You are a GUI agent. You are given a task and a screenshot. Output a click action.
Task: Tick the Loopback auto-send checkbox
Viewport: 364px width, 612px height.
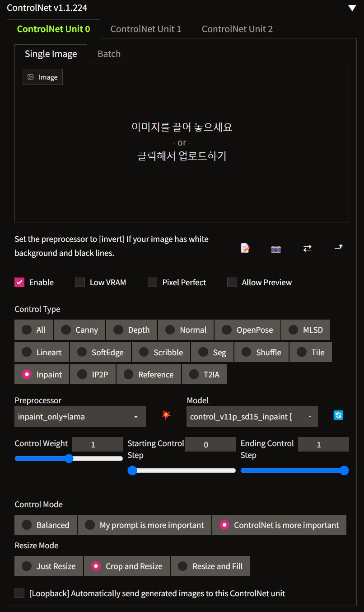(x=19, y=593)
